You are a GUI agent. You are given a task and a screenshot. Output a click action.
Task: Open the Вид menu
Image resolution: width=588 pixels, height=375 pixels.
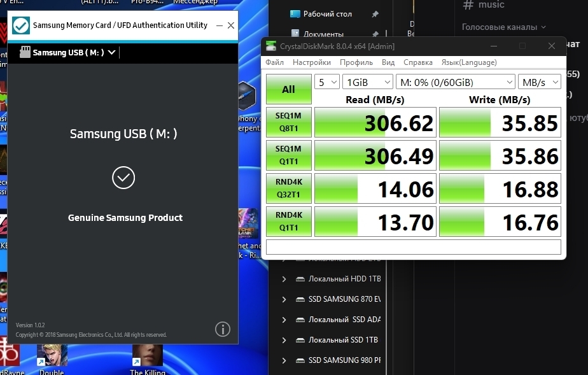pos(388,62)
